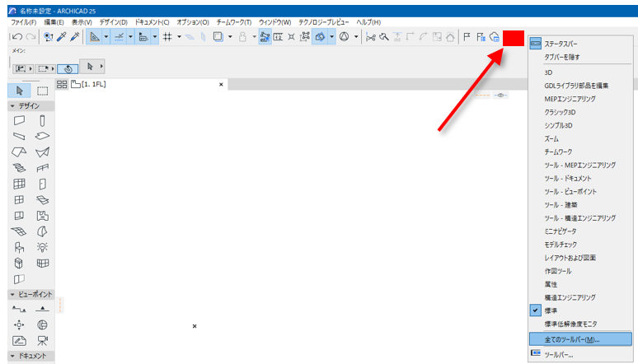Toggle the Trace reference button

coord(218,37)
